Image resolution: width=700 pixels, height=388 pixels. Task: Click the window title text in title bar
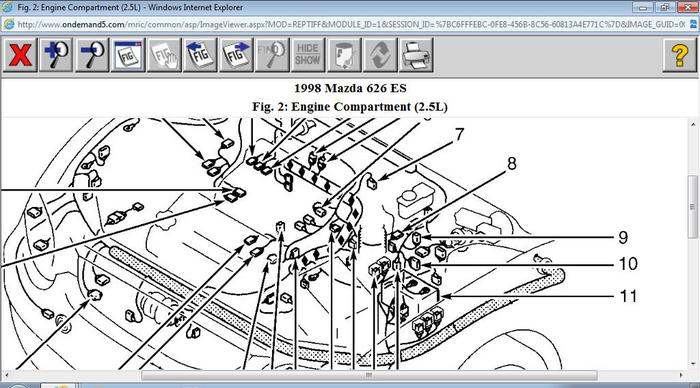[130, 7]
